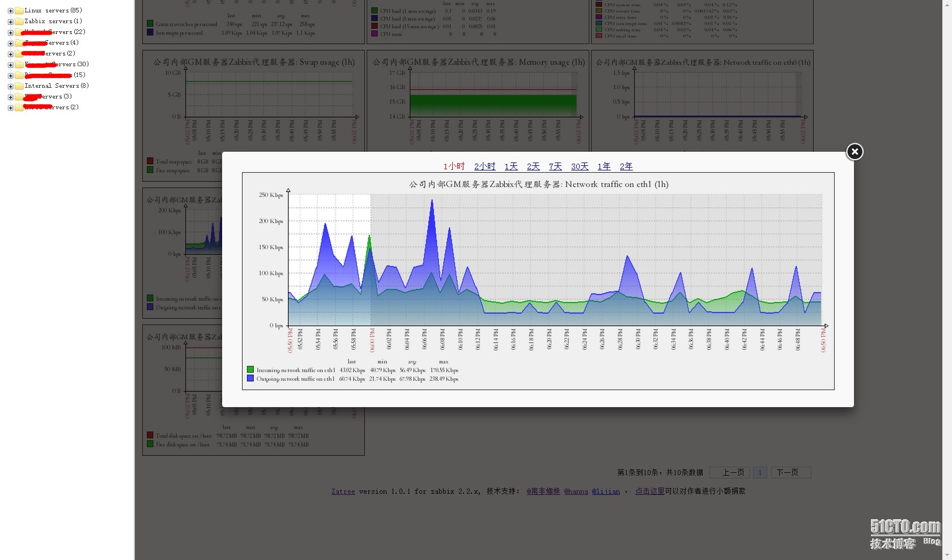Switch graph range to 2天
Screen dimensions: 952x560
(533, 166)
